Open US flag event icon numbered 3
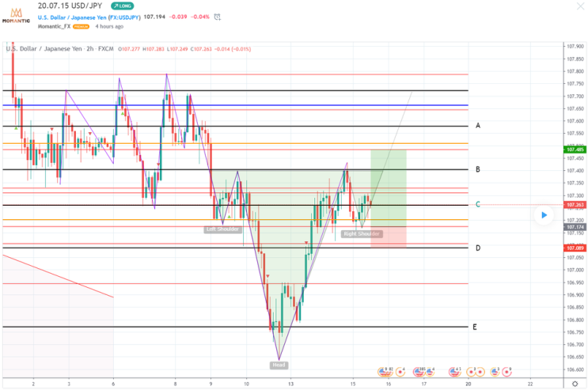Viewport: 588px width, 390px height. (x=495, y=372)
